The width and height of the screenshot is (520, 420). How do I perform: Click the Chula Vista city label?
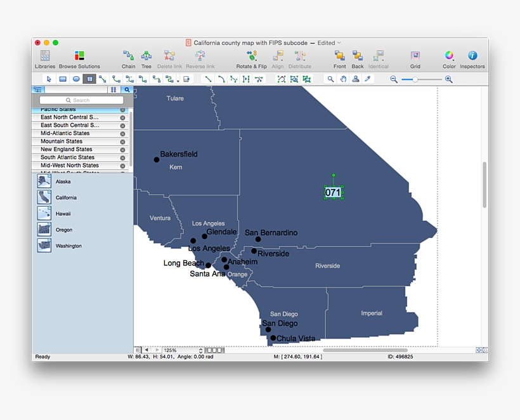296,339
